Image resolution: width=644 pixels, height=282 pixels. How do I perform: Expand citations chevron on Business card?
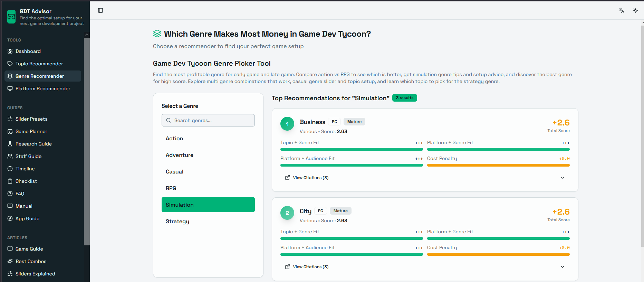point(563,178)
